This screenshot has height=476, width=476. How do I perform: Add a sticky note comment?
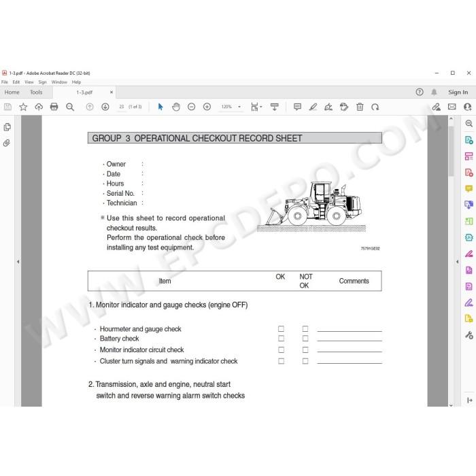[297, 107]
